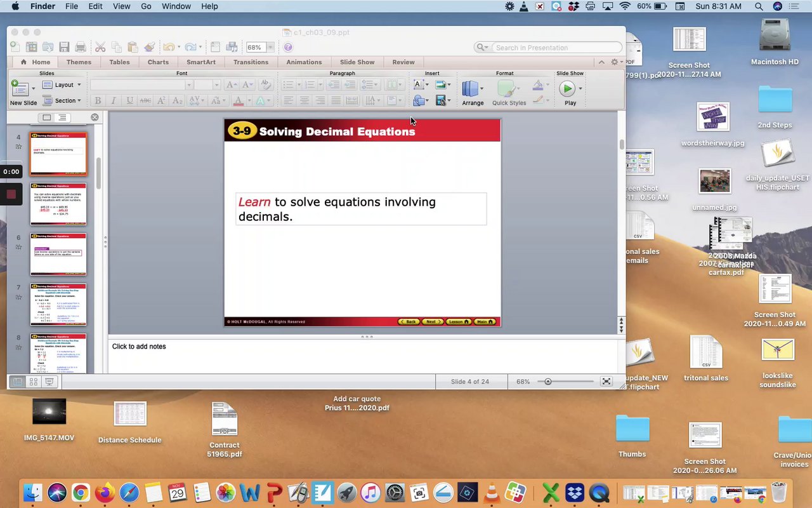Open Spotlight search in menu bar
The height and width of the screenshot is (508, 812).
pyautogui.click(x=759, y=6)
